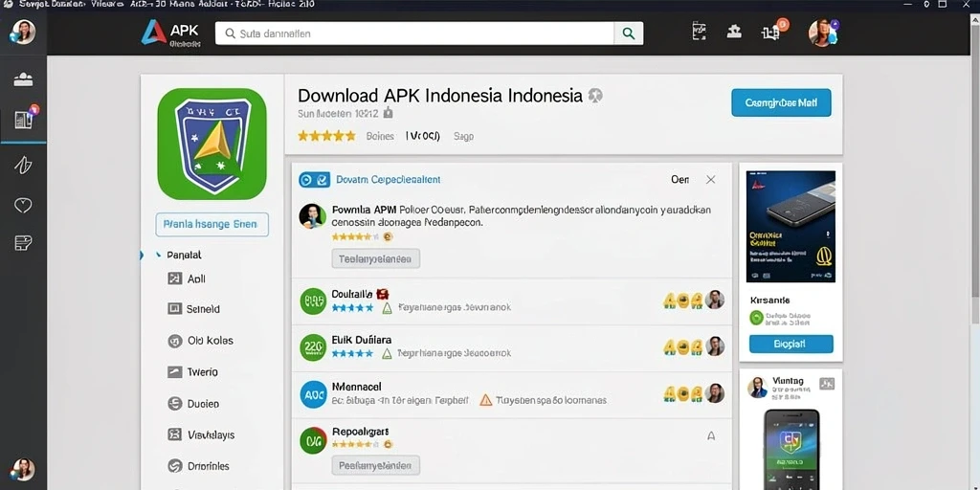Select Driorinles in the side menu
Screen dimensions: 980x490
(x=199, y=466)
